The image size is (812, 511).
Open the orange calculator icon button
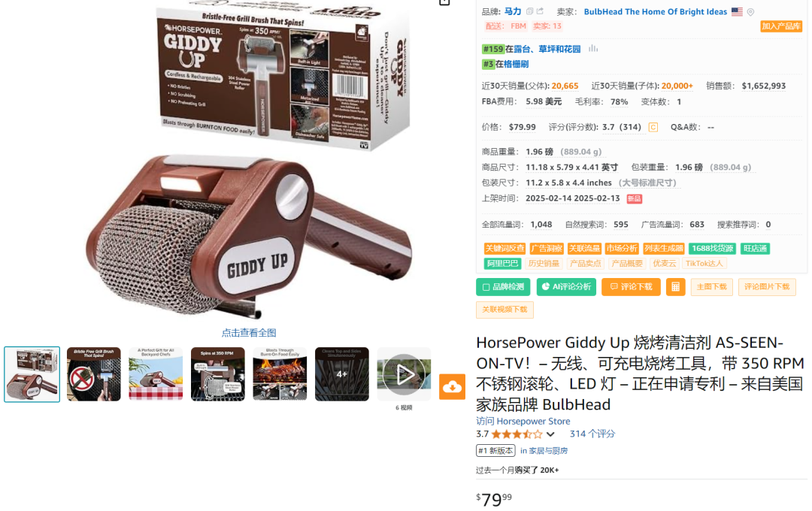point(675,287)
